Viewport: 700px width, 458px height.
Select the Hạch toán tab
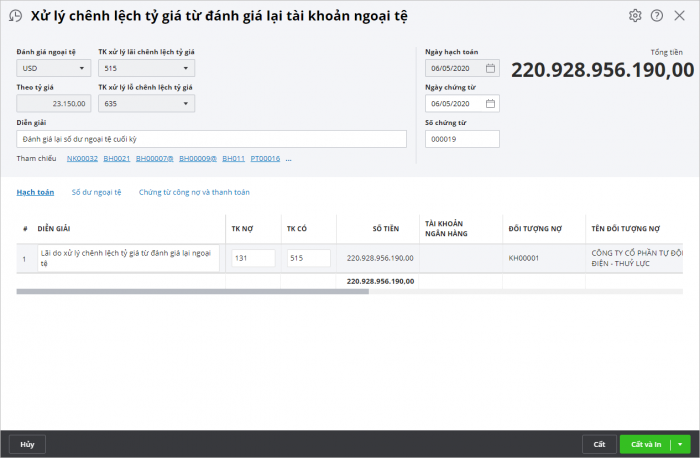click(35, 191)
